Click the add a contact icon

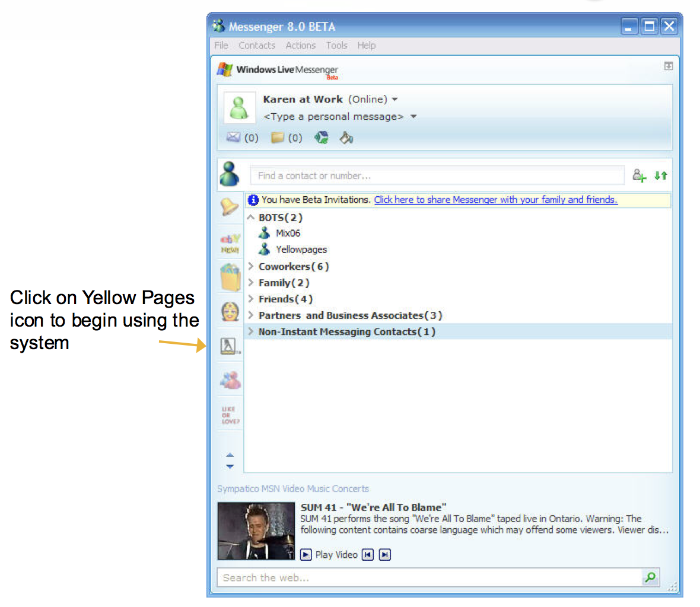pos(639,175)
